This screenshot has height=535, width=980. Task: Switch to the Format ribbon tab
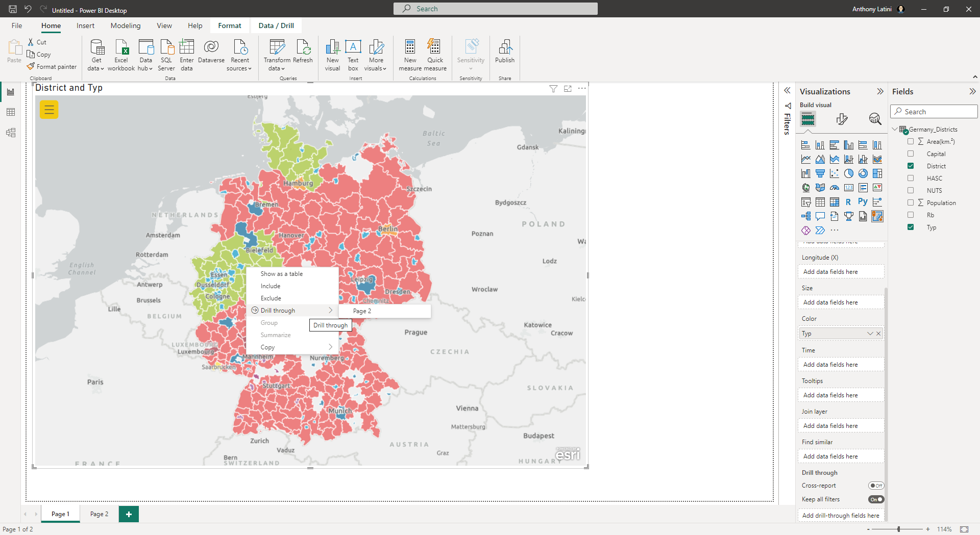pyautogui.click(x=230, y=25)
